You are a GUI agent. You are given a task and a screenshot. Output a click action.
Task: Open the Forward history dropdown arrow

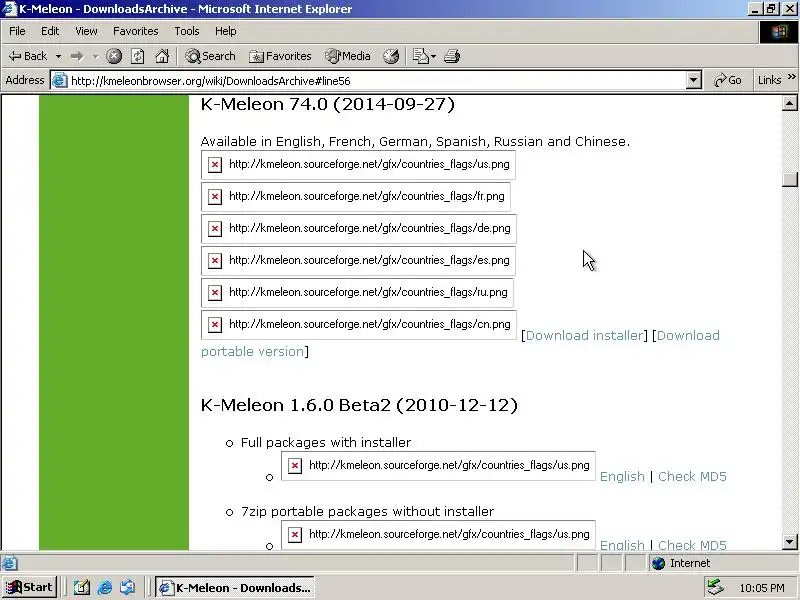[95, 56]
